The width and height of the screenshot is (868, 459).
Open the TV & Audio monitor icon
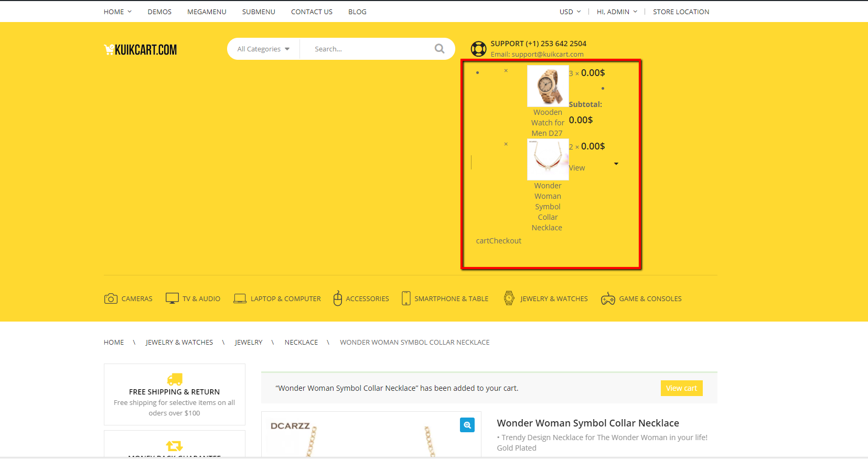pyautogui.click(x=172, y=298)
